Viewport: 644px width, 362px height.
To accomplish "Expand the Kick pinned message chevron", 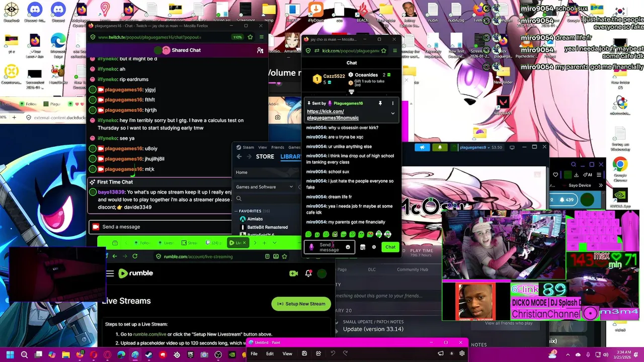I will pyautogui.click(x=393, y=114).
